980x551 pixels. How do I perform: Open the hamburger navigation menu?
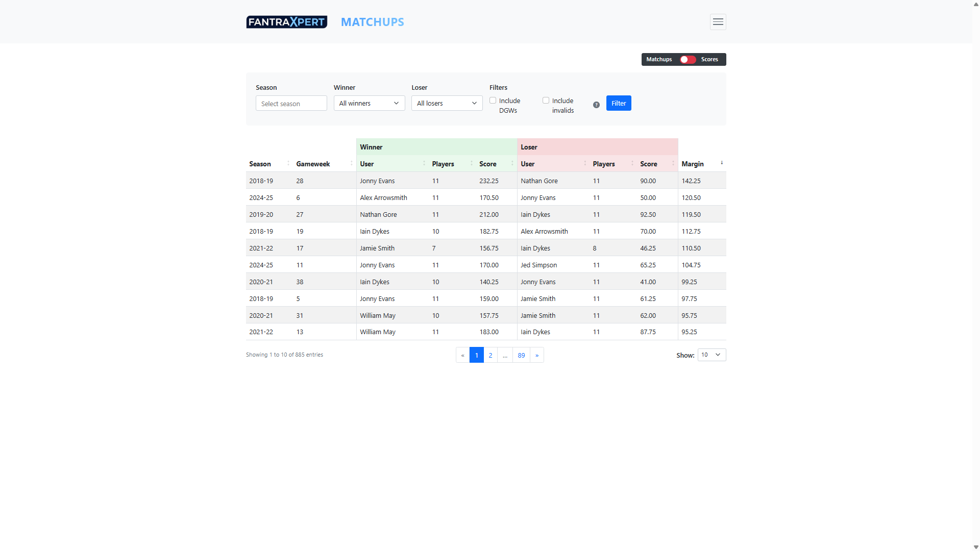pyautogui.click(x=718, y=22)
